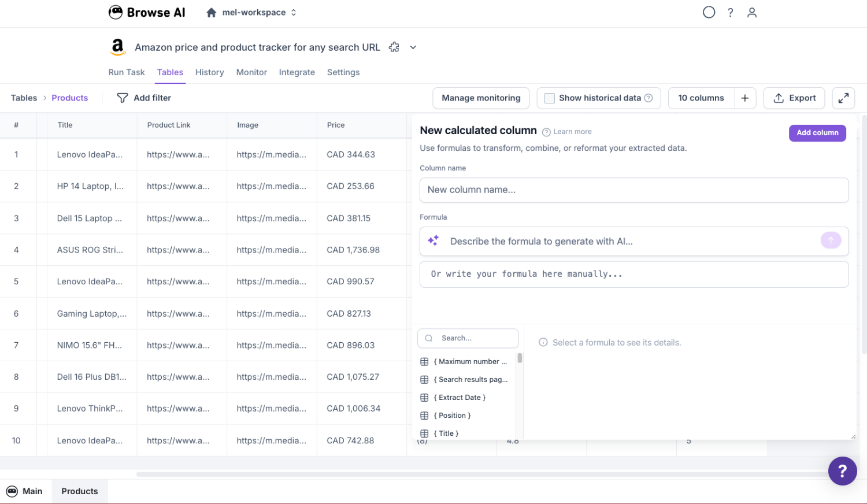Select the { Maximum number ... } column item
The image size is (867, 504).
[465, 362]
